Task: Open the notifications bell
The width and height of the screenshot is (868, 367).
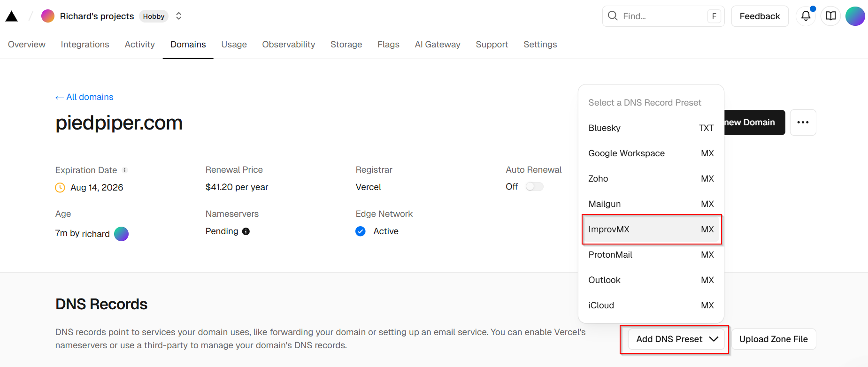Action: click(806, 16)
